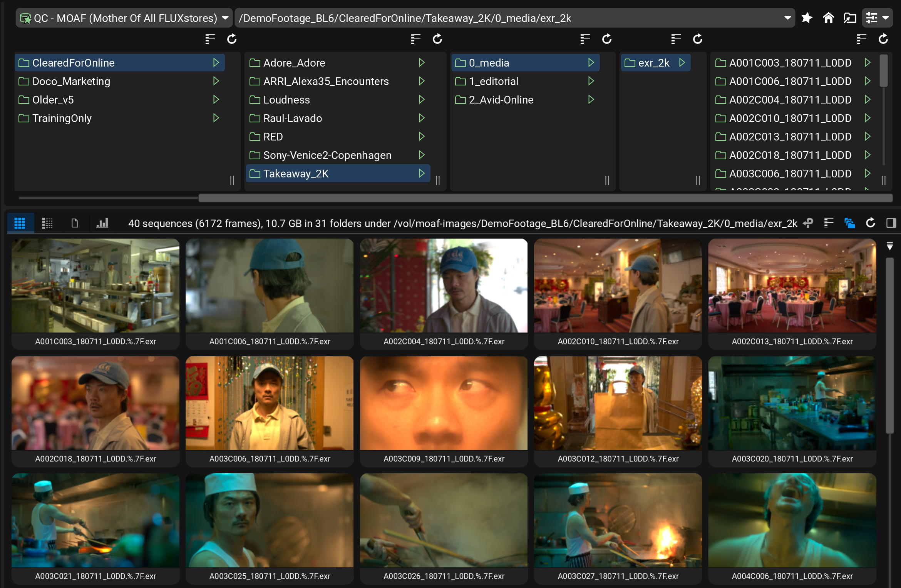
Task: Select the A003C009 close-up face thumbnail
Action: coord(444,403)
